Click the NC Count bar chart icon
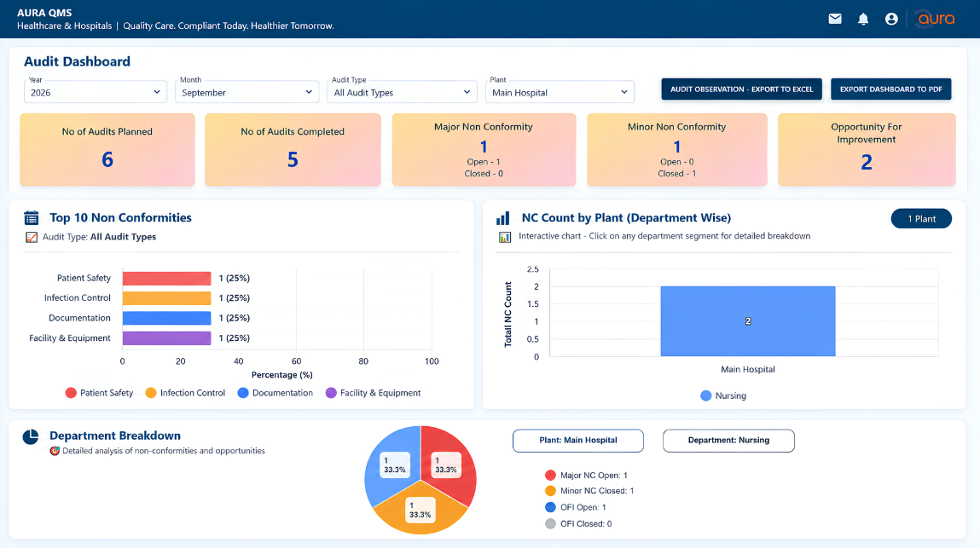Image resolution: width=980 pixels, height=548 pixels. pyautogui.click(x=503, y=217)
